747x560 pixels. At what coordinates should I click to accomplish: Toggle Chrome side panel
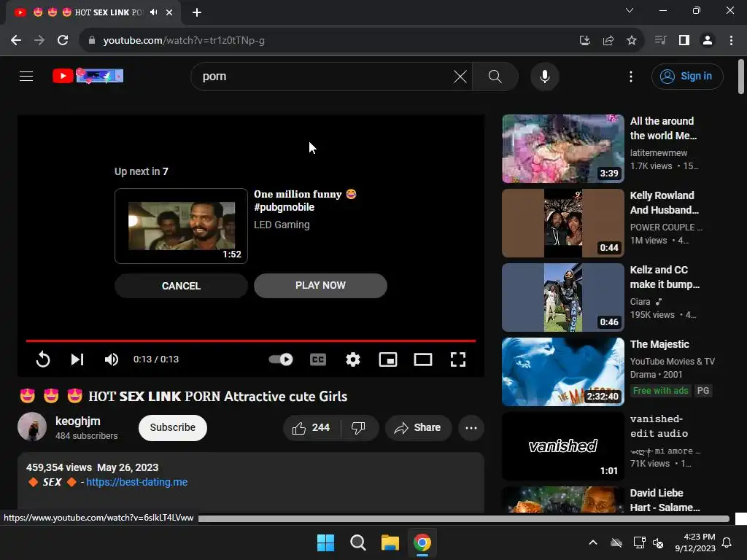pos(684,40)
